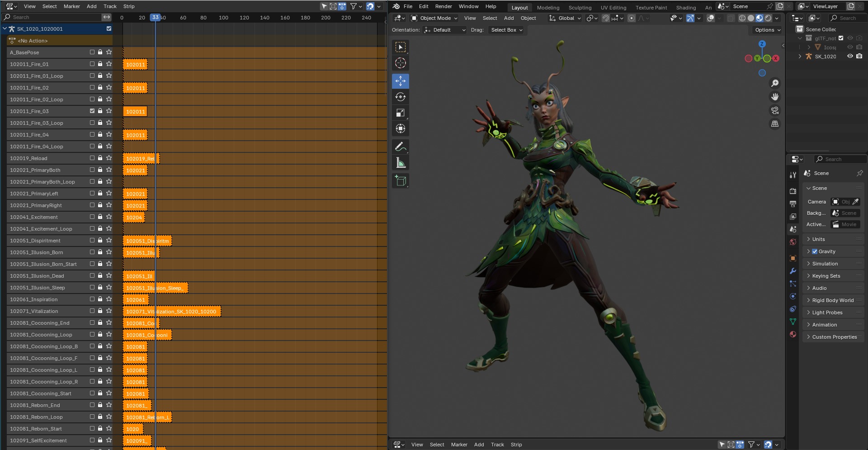Collapse the SK_1020_1020001 channel group
Image resolution: width=868 pixels, height=450 pixels.
click(x=5, y=28)
